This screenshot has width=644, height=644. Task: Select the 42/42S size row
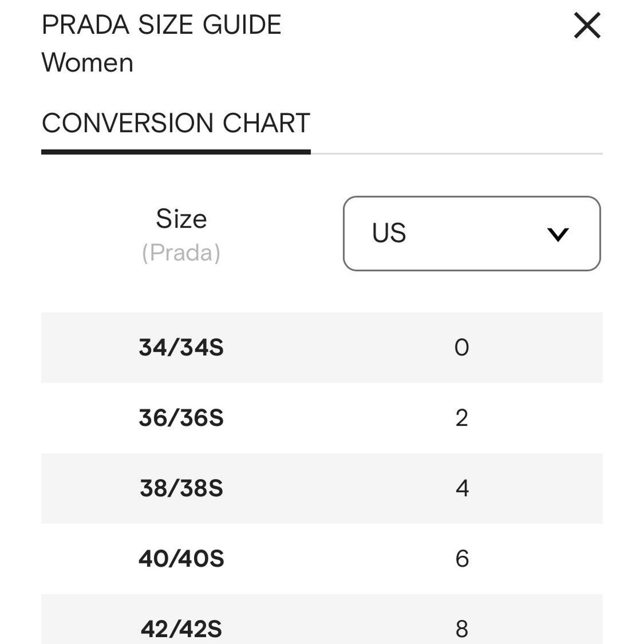tap(322, 619)
